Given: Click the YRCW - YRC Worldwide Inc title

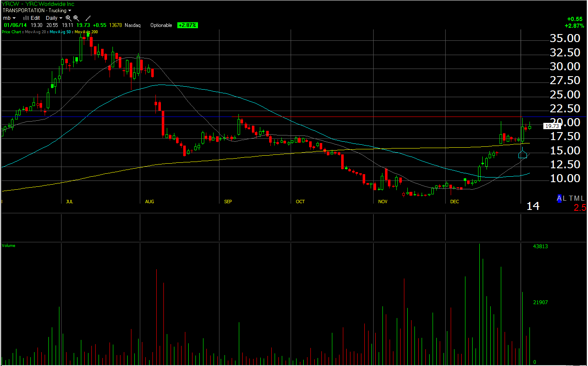Looking at the screenshot, I should (x=38, y=4).
